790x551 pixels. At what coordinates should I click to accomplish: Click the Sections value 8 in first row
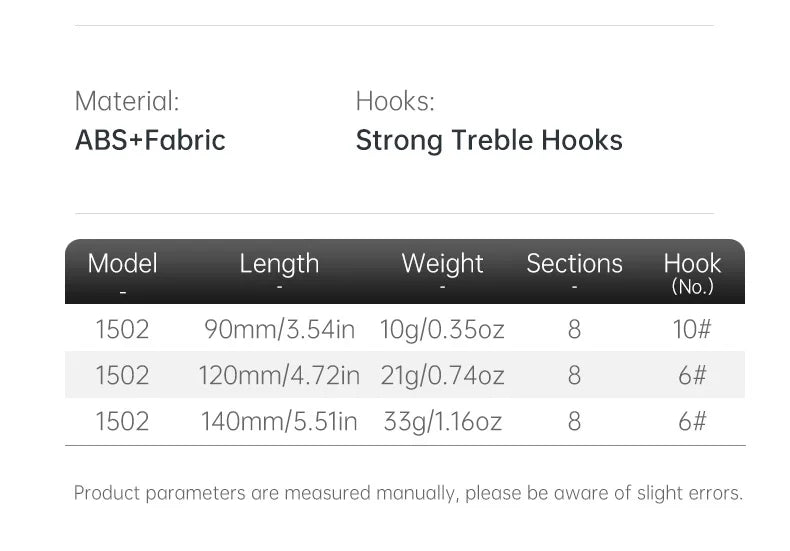click(x=574, y=329)
